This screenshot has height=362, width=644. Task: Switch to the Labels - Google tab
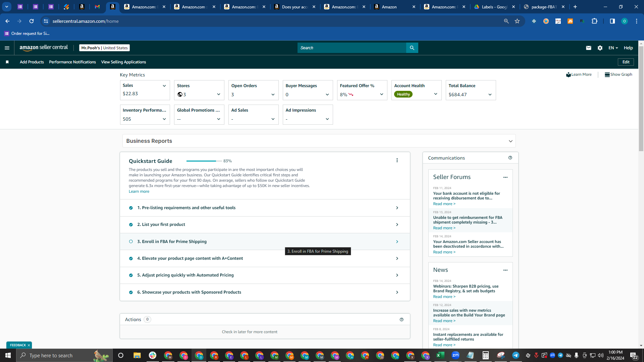[495, 7]
